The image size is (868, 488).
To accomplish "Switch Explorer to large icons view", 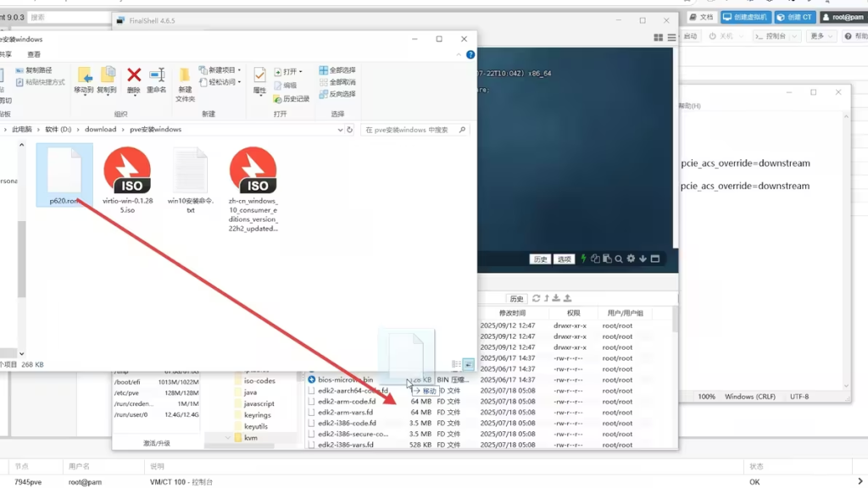I will [x=469, y=364].
